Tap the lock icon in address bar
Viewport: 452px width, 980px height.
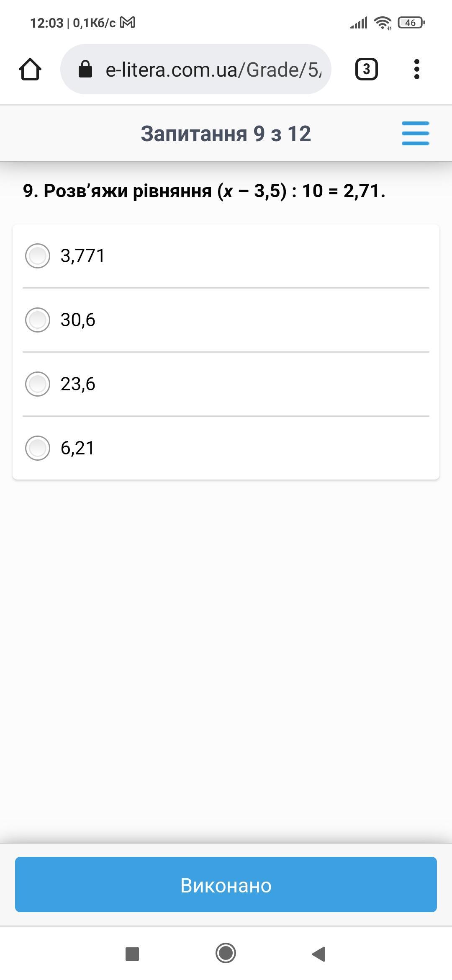click(85, 69)
